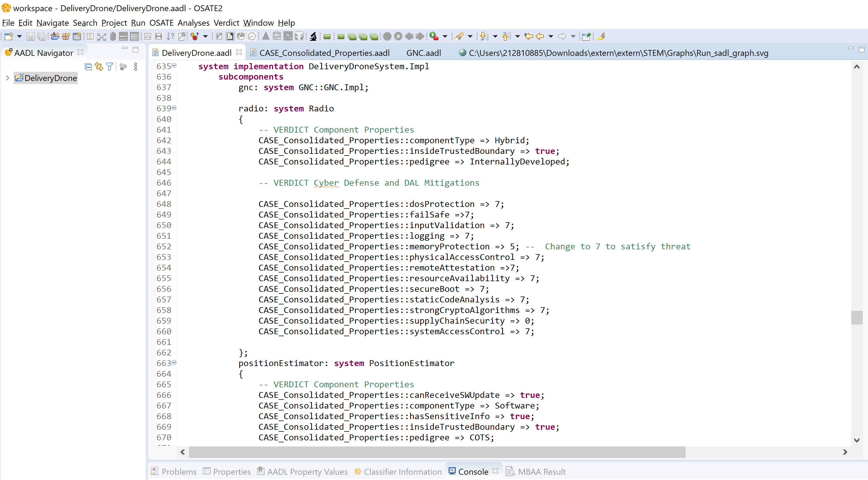
Task: Click the sigma analysis toolbar icon
Action: [x=90, y=36]
